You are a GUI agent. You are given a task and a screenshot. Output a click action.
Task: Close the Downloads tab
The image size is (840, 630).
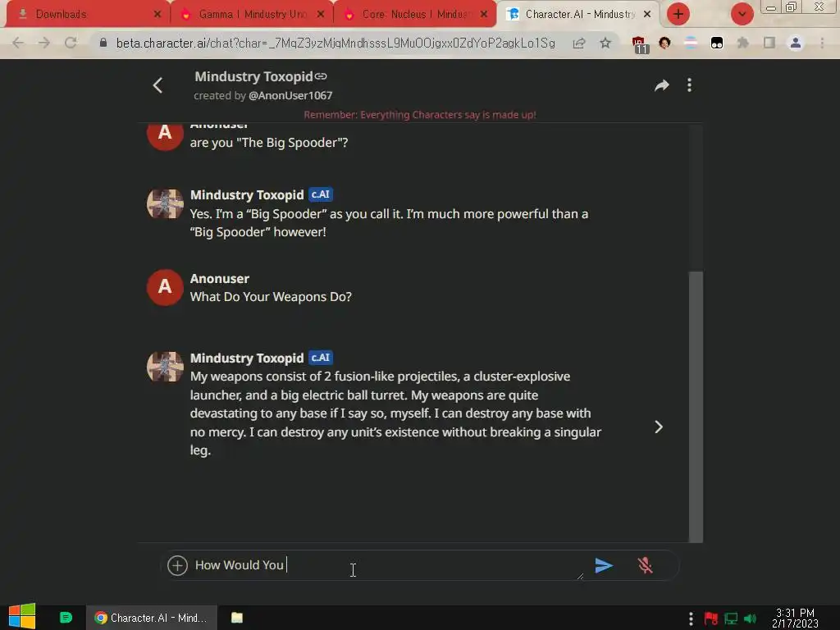(x=157, y=15)
